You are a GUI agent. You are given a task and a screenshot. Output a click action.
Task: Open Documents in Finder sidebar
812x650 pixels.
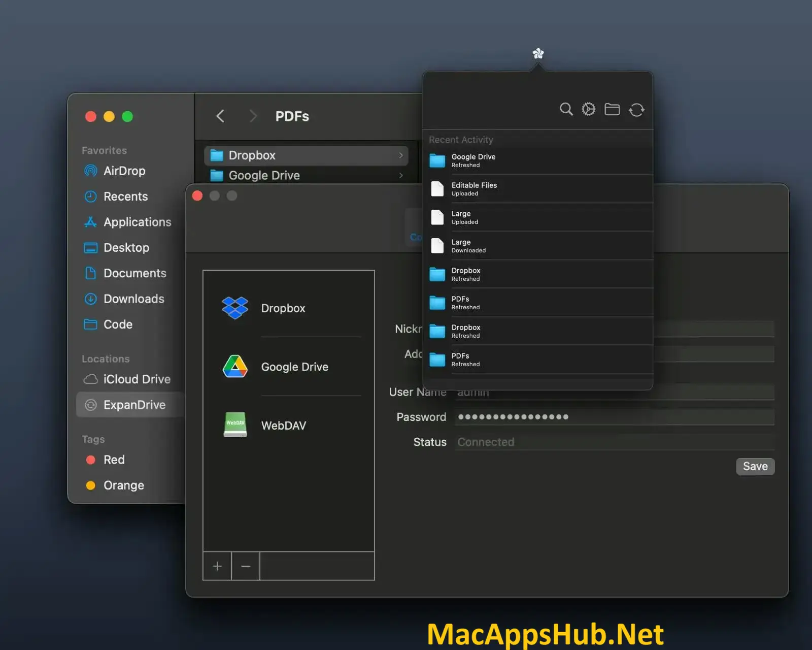[134, 273]
